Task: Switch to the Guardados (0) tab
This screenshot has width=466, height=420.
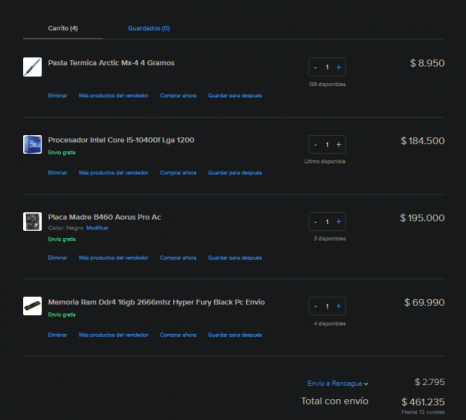Action: coord(149,28)
